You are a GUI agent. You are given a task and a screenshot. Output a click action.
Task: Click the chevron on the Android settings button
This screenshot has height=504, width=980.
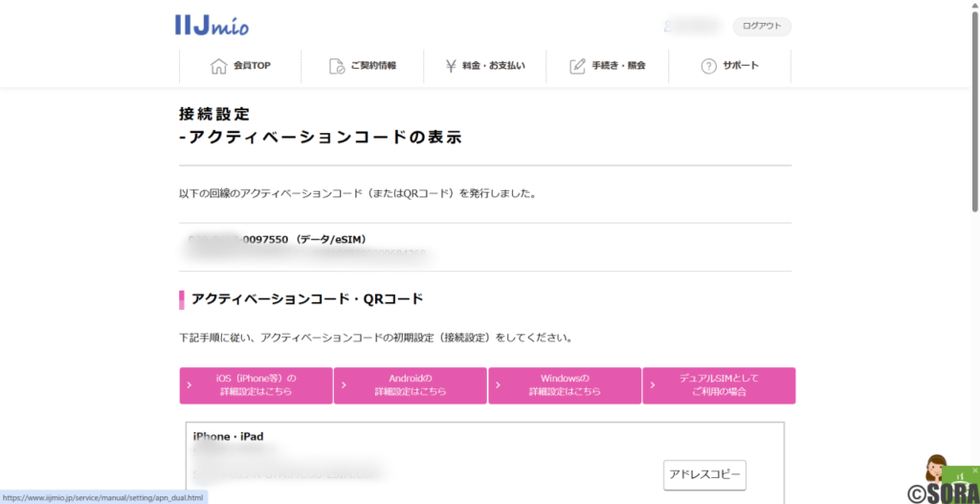(x=344, y=385)
